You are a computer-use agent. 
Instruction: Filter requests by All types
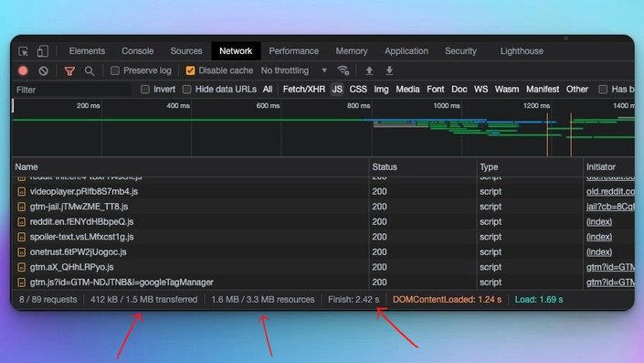coord(268,90)
